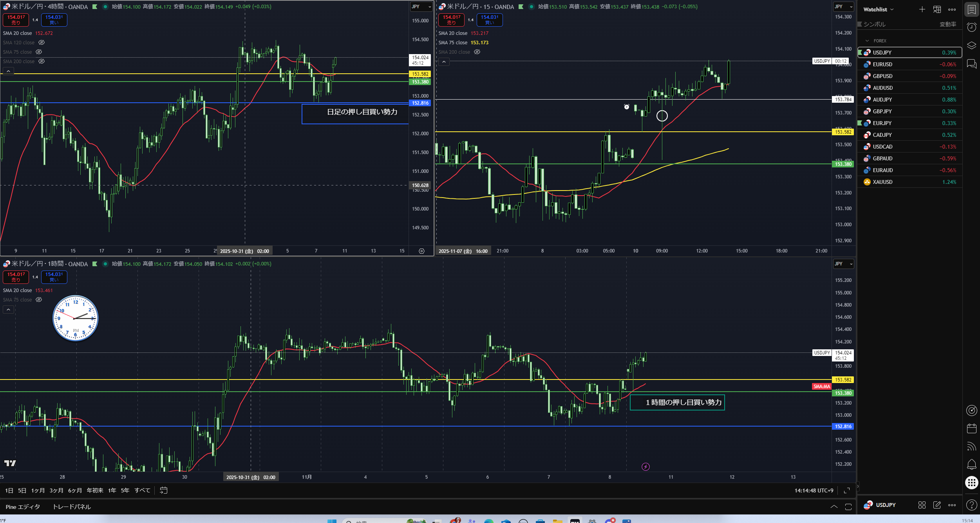Click the go-to-date calendar icon
The image size is (980, 523).
click(164, 490)
